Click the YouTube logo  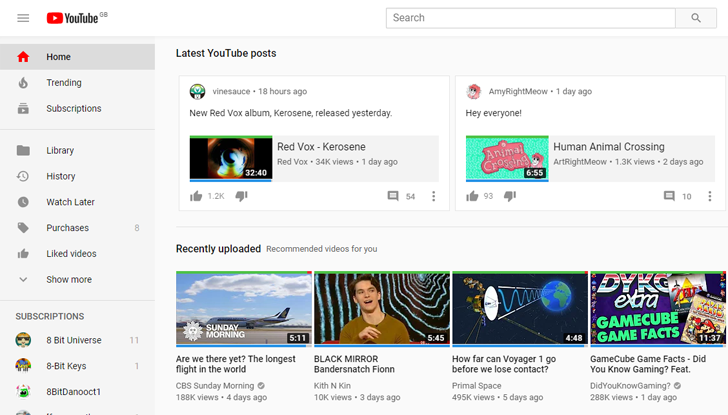pos(72,18)
